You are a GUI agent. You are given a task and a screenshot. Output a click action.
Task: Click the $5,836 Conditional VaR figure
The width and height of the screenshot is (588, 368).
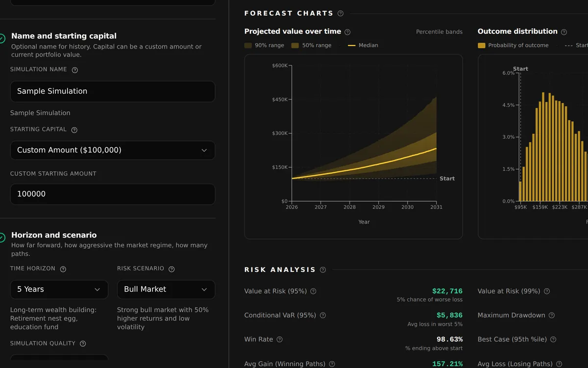[449, 315]
